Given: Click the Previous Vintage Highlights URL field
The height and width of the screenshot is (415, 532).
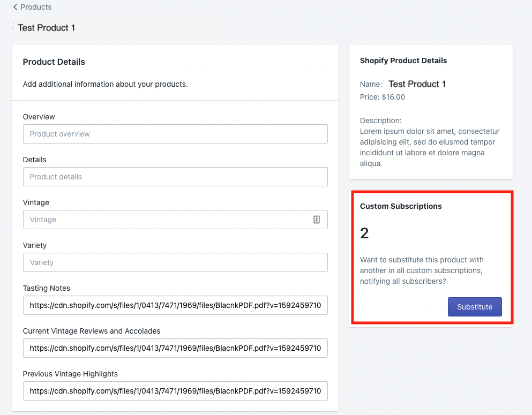Looking at the screenshot, I should (175, 391).
